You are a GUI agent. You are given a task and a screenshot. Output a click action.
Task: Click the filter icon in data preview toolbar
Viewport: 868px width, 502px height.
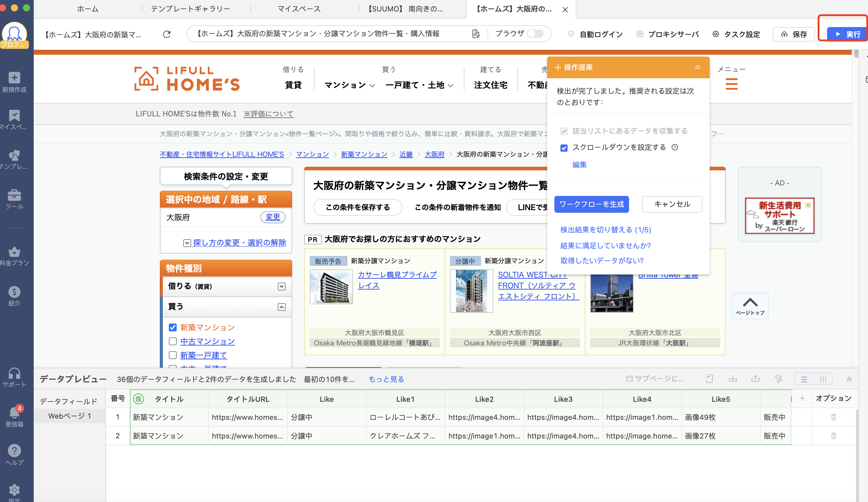pyautogui.click(x=778, y=379)
